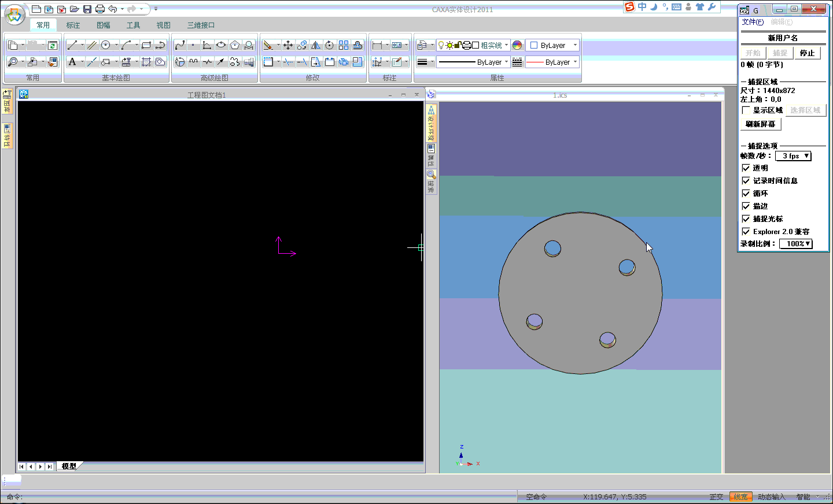Image resolution: width=833 pixels, height=504 pixels.
Task: Select the Trim tool
Action: (288, 62)
